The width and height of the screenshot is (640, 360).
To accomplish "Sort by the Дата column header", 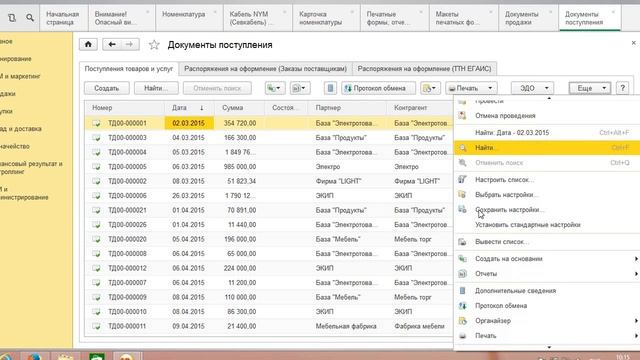I will tap(189, 108).
